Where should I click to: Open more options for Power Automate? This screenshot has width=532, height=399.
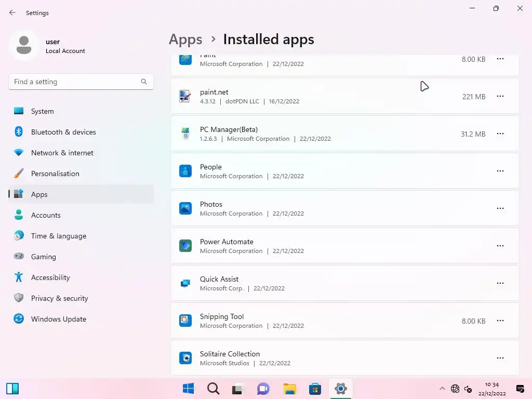500,246
